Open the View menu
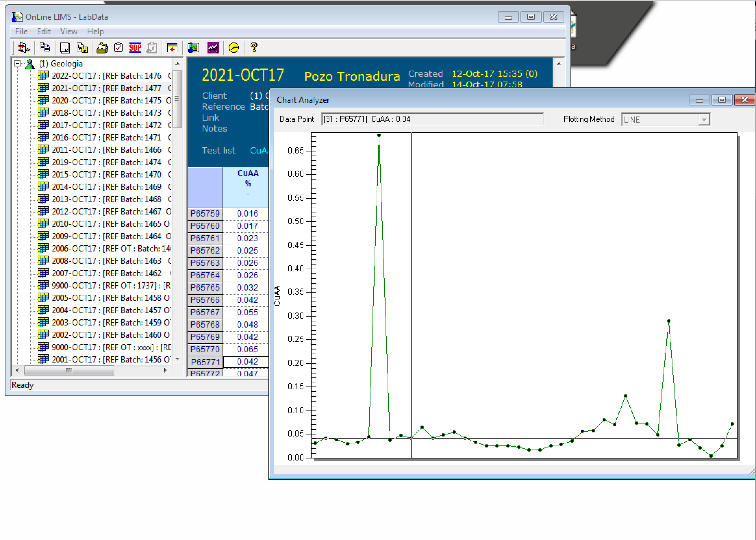The width and height of the screenshot is (756, 540). (68, 32)
